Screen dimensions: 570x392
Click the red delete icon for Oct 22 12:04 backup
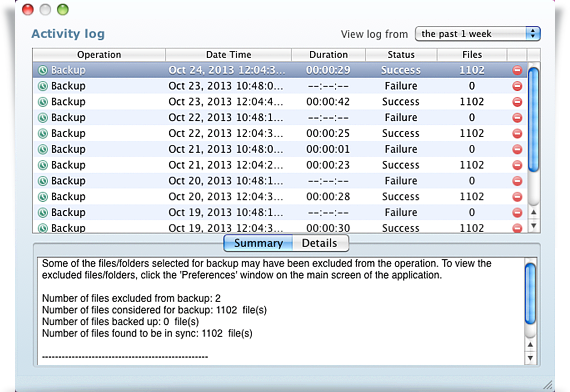(517, 133)
